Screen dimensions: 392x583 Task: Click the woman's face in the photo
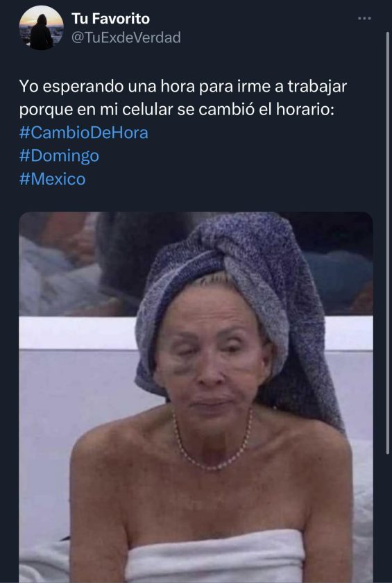tap(212, 353)
